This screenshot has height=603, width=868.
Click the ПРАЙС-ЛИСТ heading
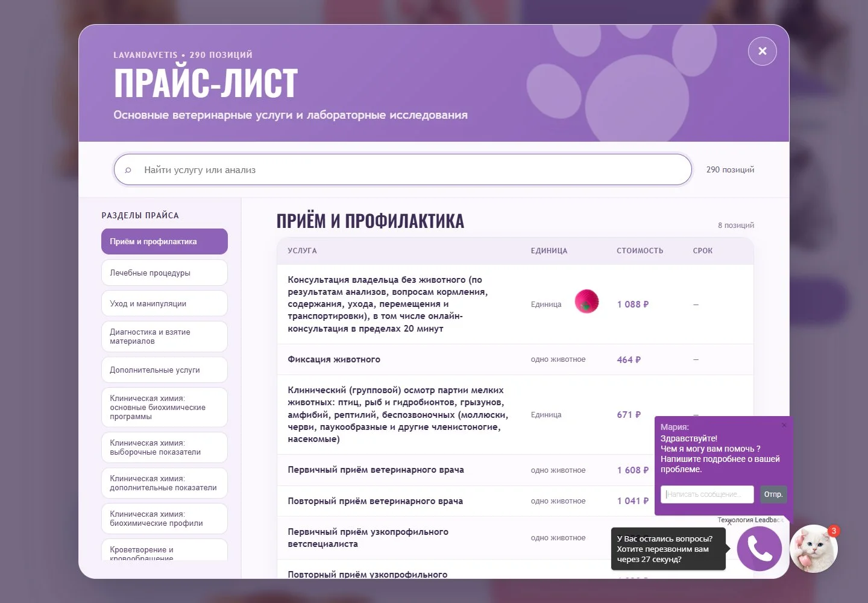click(x=206, y=83)
